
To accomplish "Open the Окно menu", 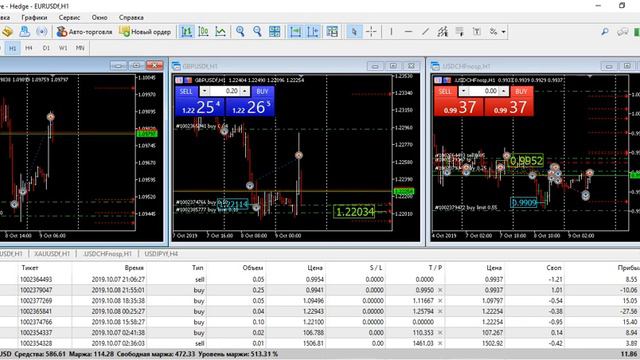I will click(99, 18).
